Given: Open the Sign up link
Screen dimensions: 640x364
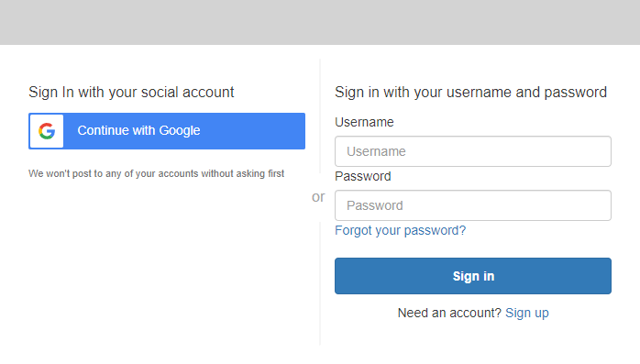Looking at the screenshot, I should (x=527, y=313).
